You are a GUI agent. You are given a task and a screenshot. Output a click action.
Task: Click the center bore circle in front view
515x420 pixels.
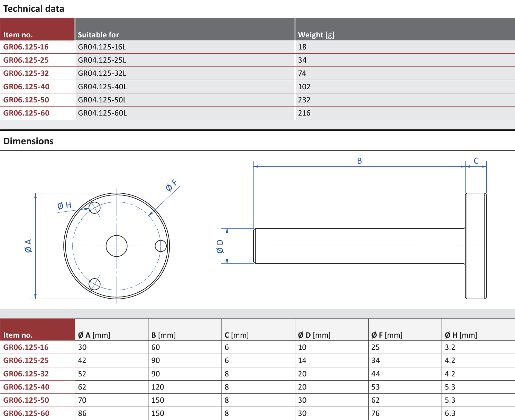(117, 246)
